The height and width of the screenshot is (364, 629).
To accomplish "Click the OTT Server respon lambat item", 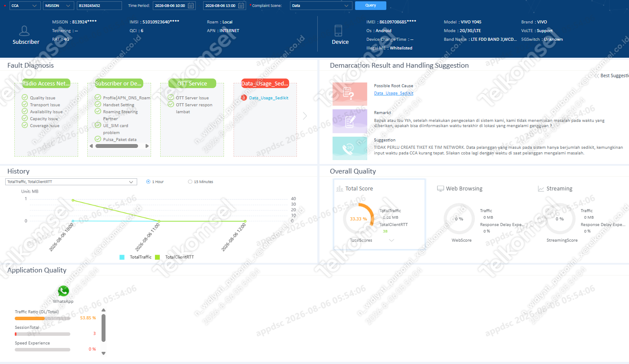I will (194, 108).
